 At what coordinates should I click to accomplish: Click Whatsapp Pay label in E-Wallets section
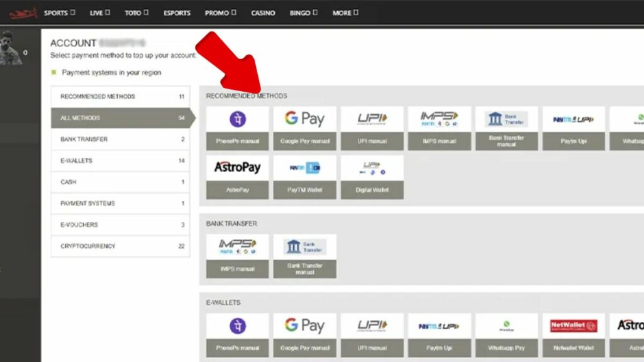click(x=506, y=348)
